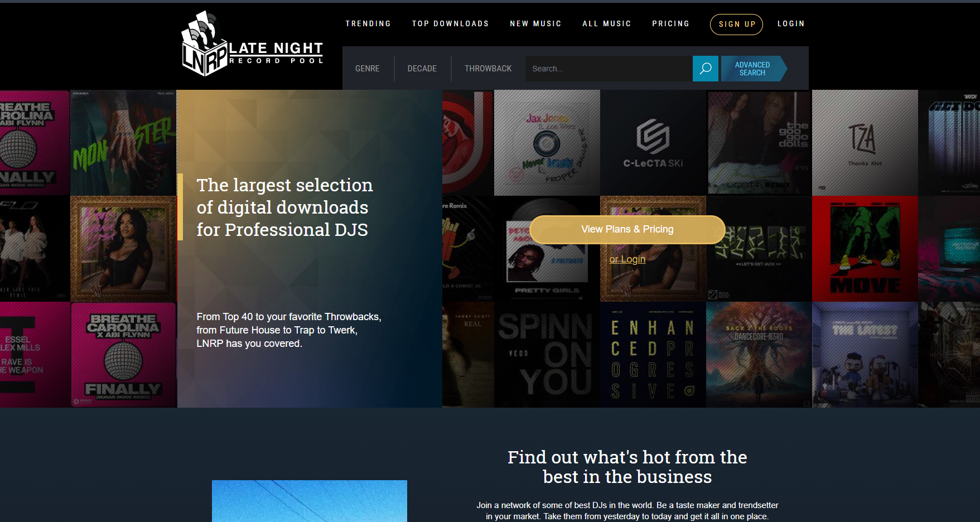980x522 pixels.
Task: Select the red MOVE album cover
Action: pyautogui.click(x=865, y=249)
